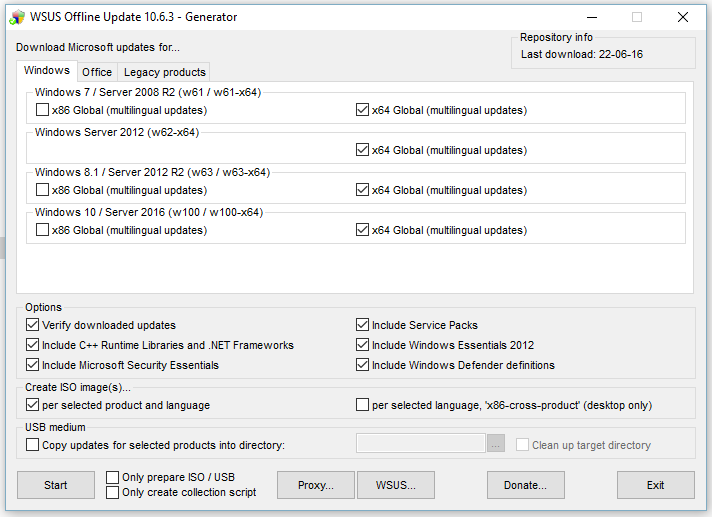
Task: Click the 'USB medium' group label
Action: [55, 427]
